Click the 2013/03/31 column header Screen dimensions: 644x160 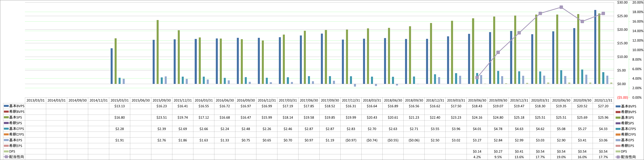[x=36, y=100]
